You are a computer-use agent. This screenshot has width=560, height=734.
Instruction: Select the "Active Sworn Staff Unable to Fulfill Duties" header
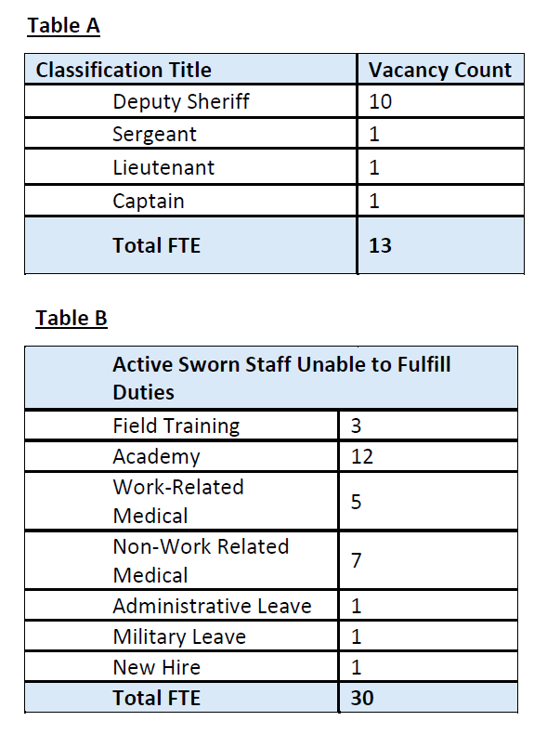tap(281, 377)
